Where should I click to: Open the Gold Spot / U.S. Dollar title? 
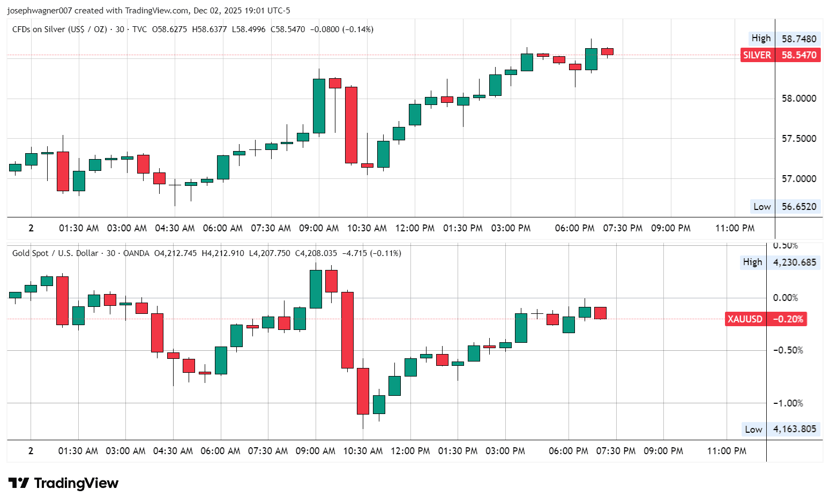[55, 253]
